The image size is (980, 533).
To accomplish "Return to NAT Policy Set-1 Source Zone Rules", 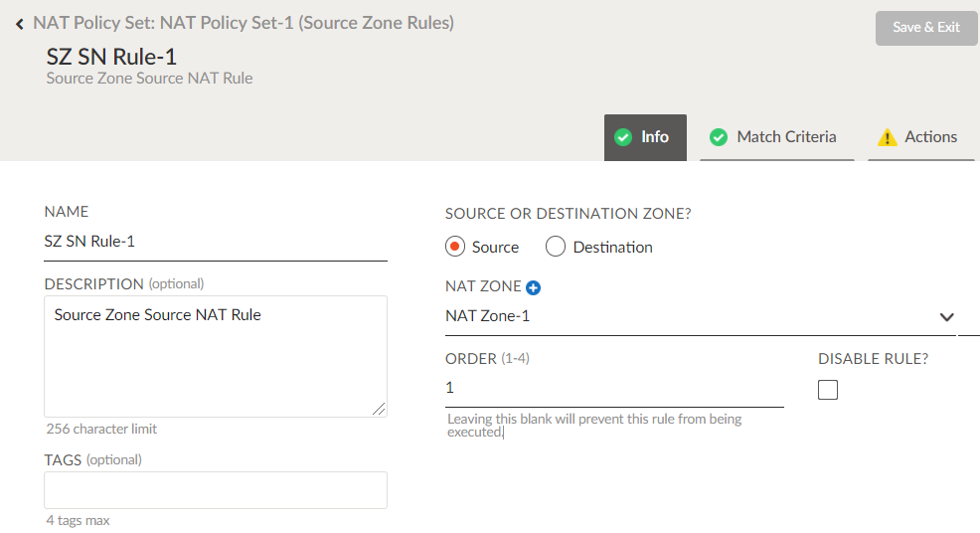I will point(244,22).
